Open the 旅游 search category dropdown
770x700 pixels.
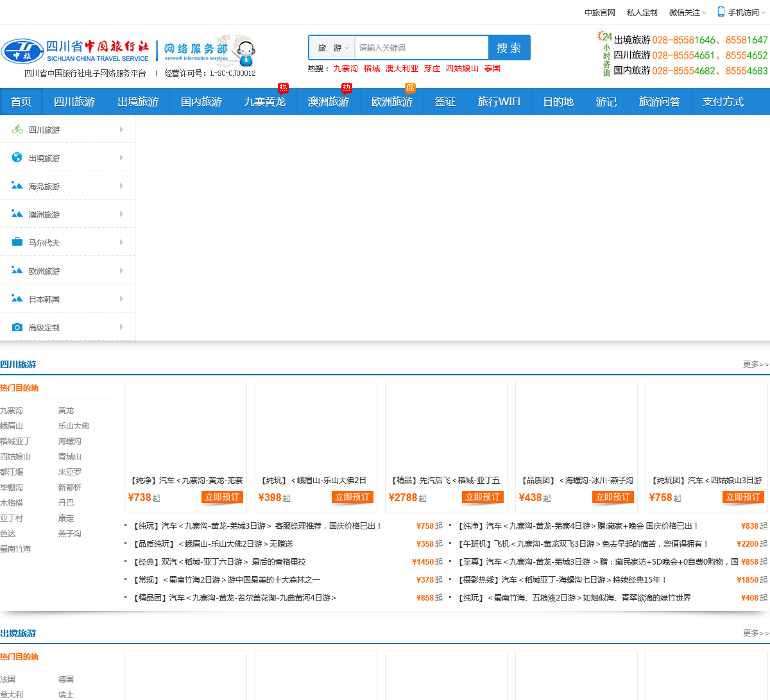coord(333,48)
